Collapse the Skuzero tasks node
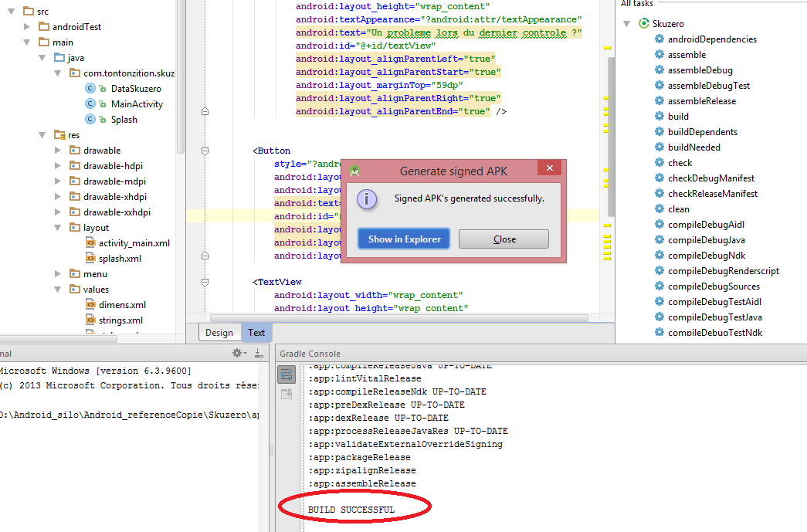The height and width of the screenshot is (532, 807). [x=626, y=24]
